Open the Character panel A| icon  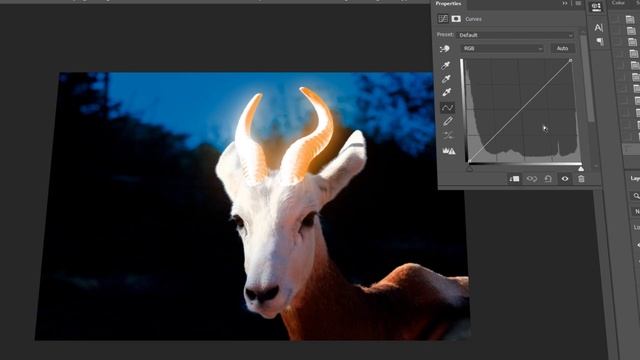[x=598, y=28]
